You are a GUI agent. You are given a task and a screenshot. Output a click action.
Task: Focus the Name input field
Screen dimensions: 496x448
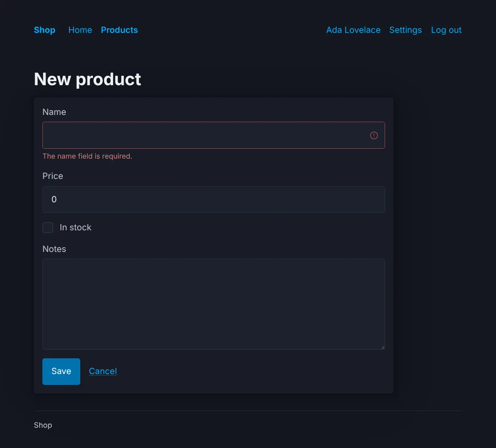click(x=214, y=135)
